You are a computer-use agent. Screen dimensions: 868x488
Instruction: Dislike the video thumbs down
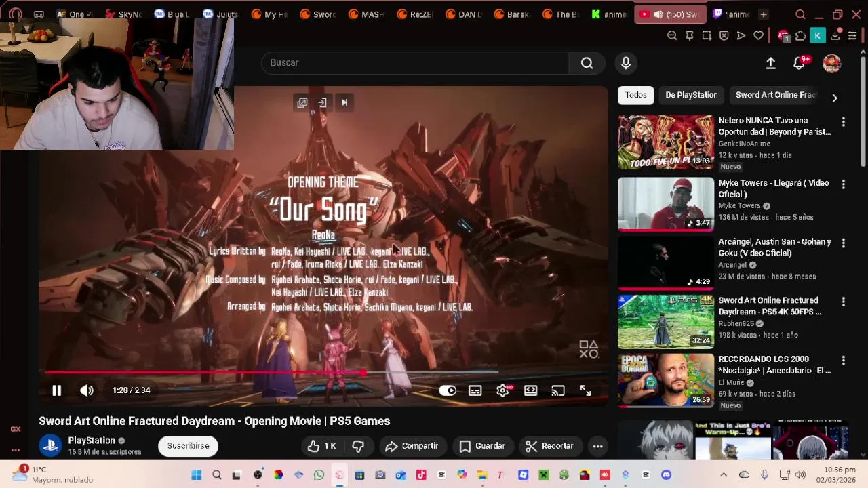click(x=358, y=446)
